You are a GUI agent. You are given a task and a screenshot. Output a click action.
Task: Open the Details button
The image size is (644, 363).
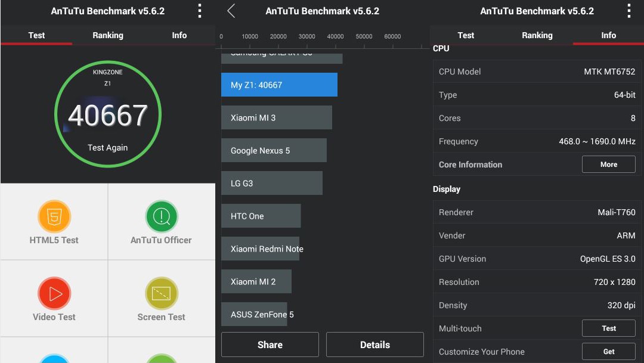pyautogui.click(x=375, y=345)
